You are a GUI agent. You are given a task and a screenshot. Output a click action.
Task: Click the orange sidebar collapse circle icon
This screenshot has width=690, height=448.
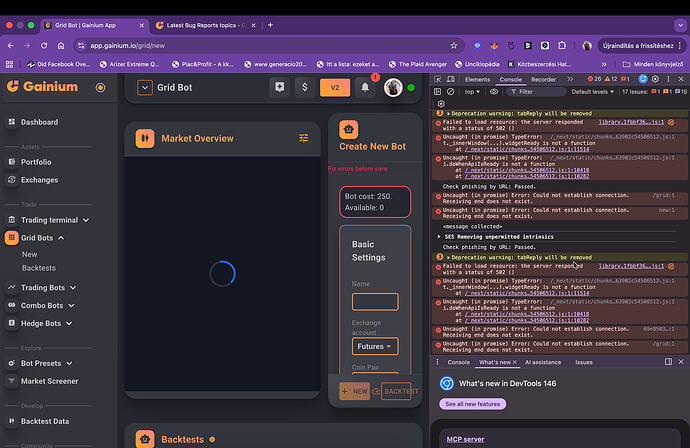point(100,88)
